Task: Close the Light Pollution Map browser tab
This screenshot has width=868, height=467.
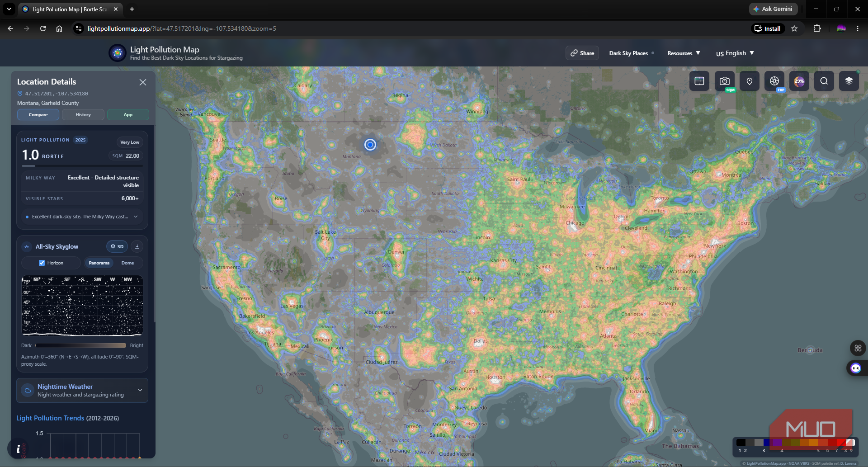Action: [x=116, y=9]
